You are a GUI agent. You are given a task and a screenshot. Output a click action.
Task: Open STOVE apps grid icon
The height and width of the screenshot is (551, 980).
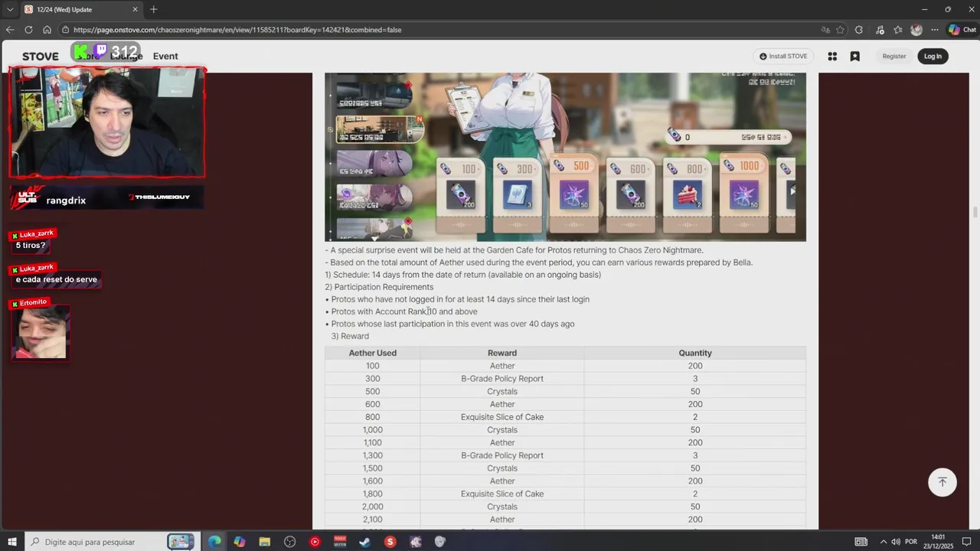point(832,56)
